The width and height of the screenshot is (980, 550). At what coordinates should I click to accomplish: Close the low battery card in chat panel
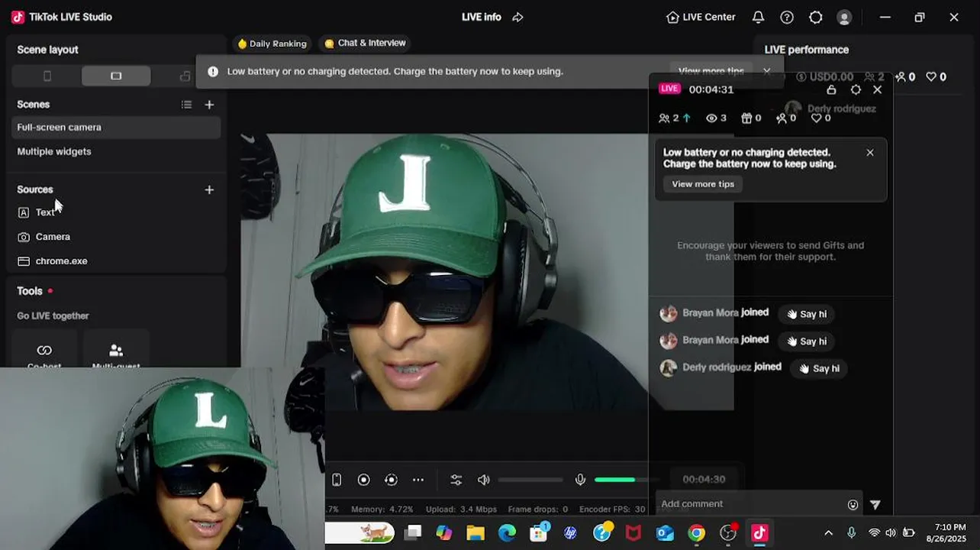(870, 153)
